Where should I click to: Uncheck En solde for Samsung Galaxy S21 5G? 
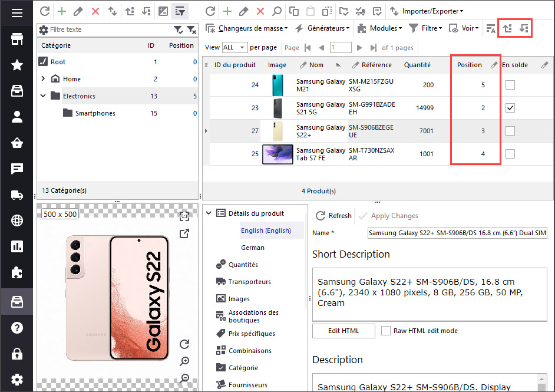pos(510,108)
